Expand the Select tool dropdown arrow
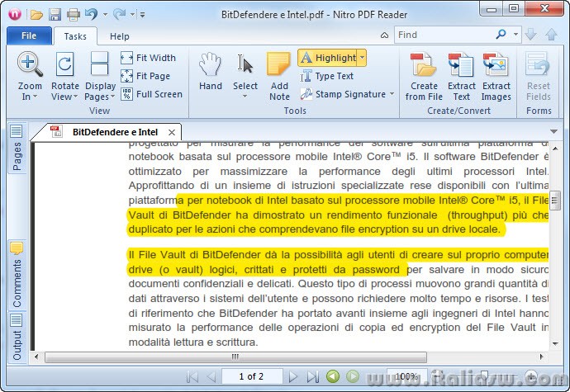The width and height of the screenshot is (570, 392). pos(245,97)
